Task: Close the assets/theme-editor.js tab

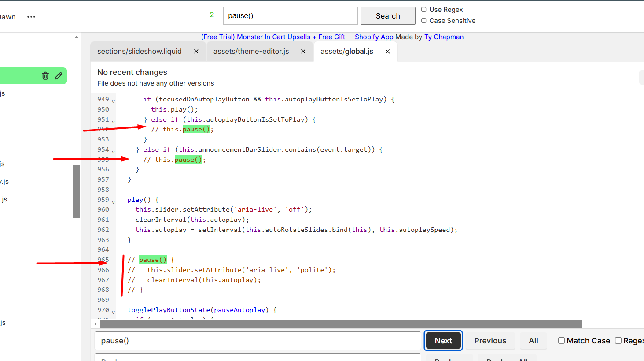Action: [x=303, y=52]
